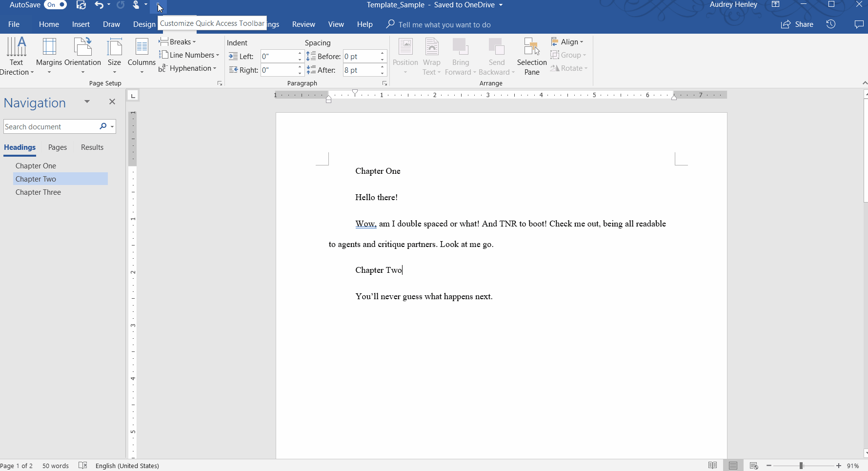The image size is (868, 471).
Task: Click English (United States) language
Action: tap(127, 466)
